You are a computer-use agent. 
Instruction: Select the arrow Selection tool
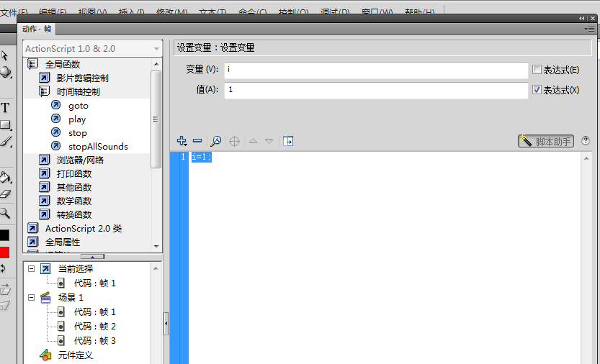[4, 56]
